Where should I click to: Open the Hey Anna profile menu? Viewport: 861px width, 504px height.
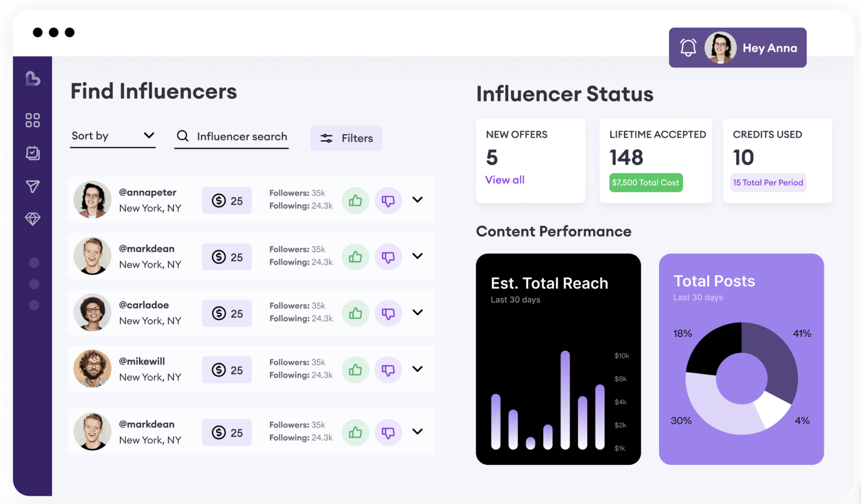click(x=770, y=48)
